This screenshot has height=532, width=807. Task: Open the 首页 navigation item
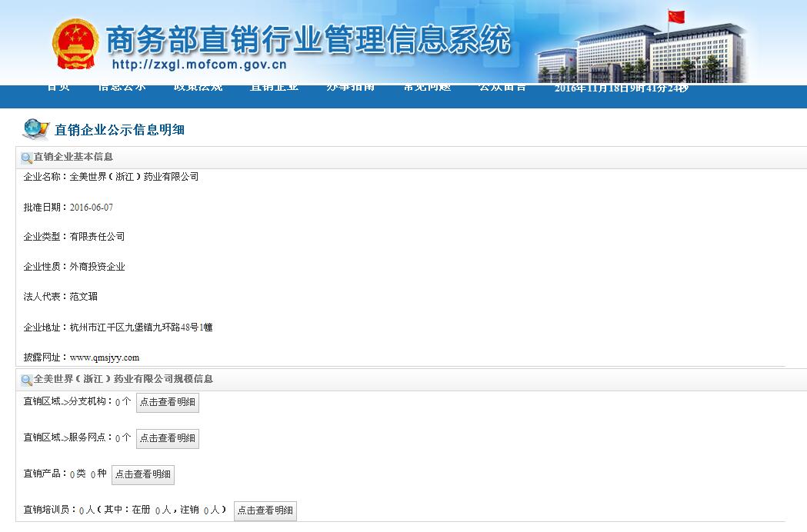[x=58, y=88]
